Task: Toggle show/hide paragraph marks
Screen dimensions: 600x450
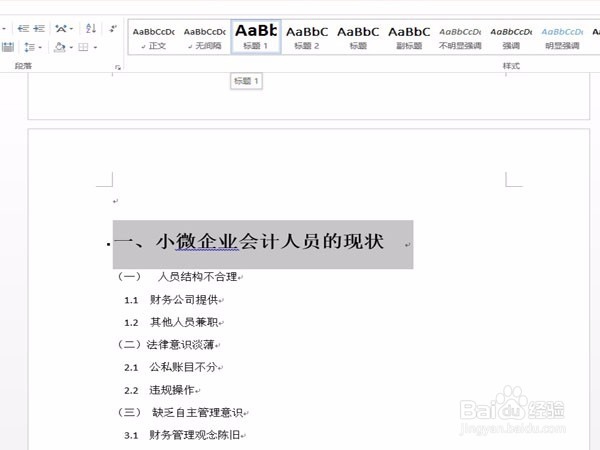Action: click(x=113, y=28)
